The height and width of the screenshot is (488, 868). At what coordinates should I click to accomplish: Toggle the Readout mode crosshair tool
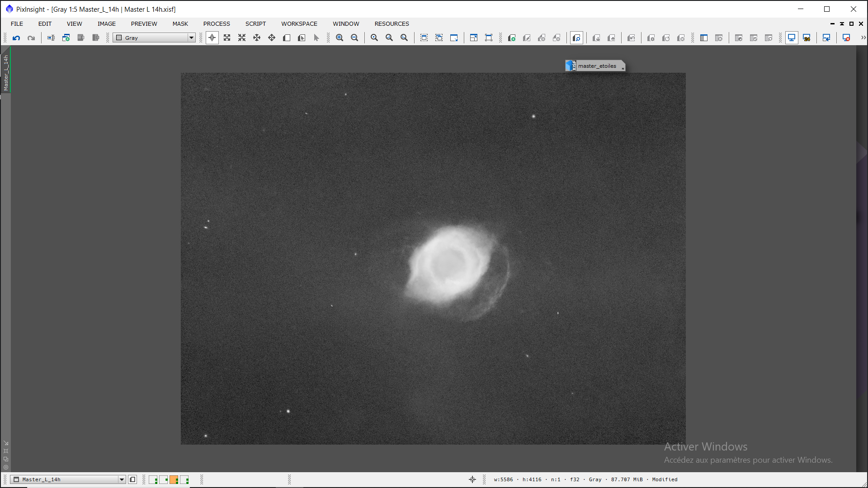pos(212,38)
